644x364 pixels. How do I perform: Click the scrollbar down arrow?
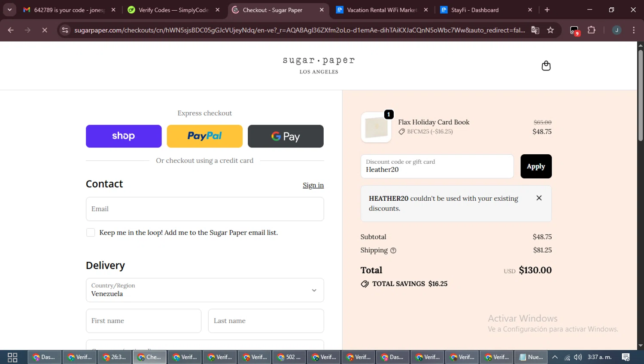coord(640,346)
